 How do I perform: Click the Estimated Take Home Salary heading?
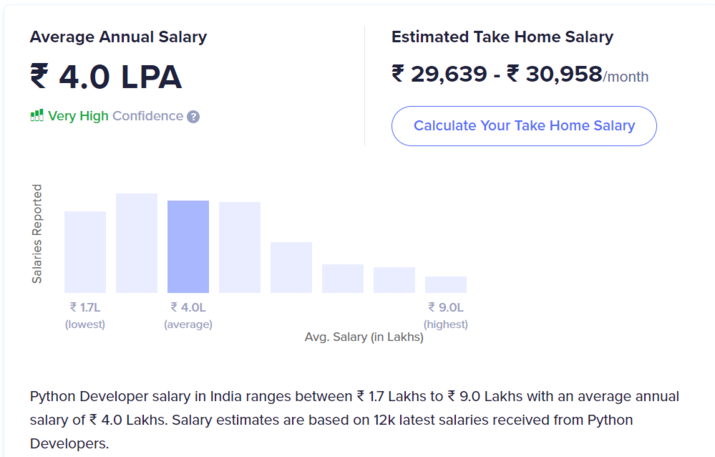click(x=502, y=37)
